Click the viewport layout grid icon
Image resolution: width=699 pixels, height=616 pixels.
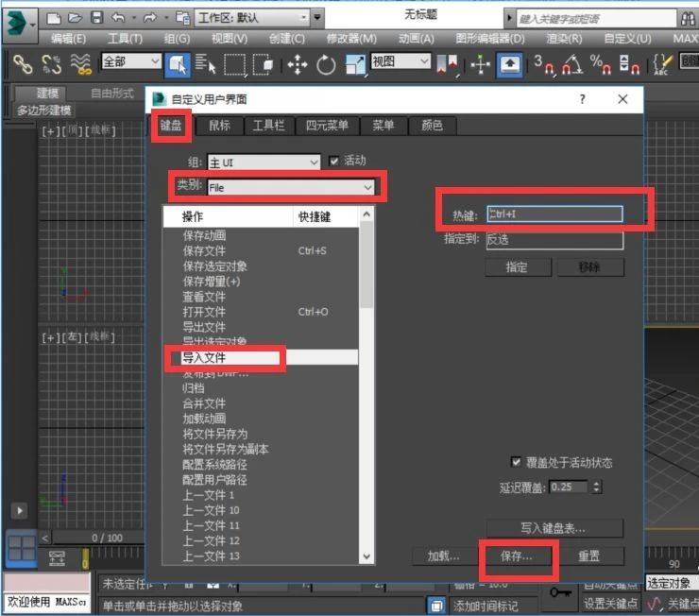22,548
